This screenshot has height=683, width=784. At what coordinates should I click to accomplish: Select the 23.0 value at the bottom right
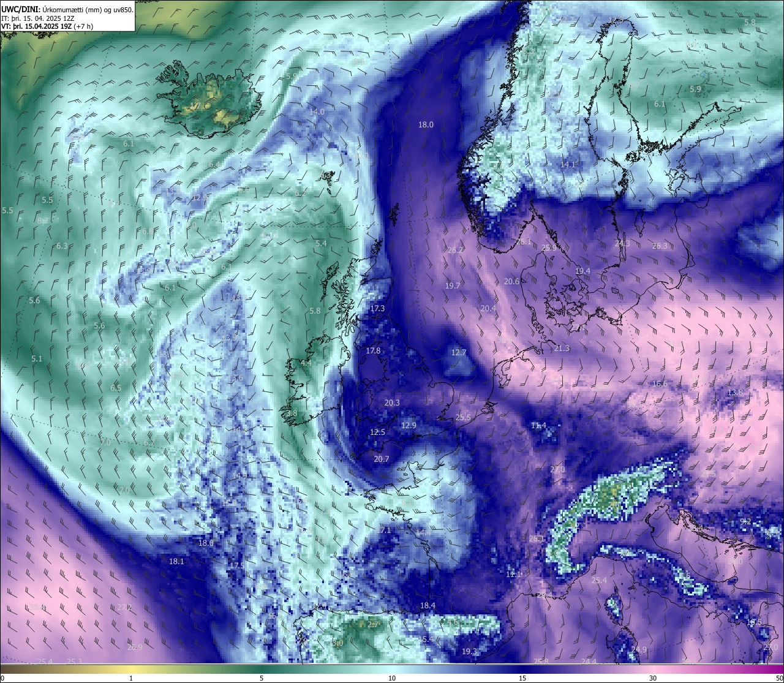771,647
